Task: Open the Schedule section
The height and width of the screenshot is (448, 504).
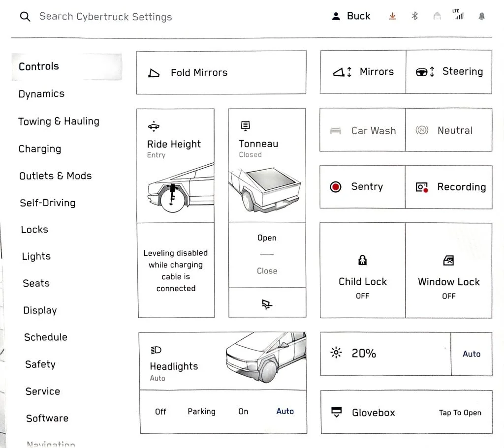Action: (x=46, y=337)
